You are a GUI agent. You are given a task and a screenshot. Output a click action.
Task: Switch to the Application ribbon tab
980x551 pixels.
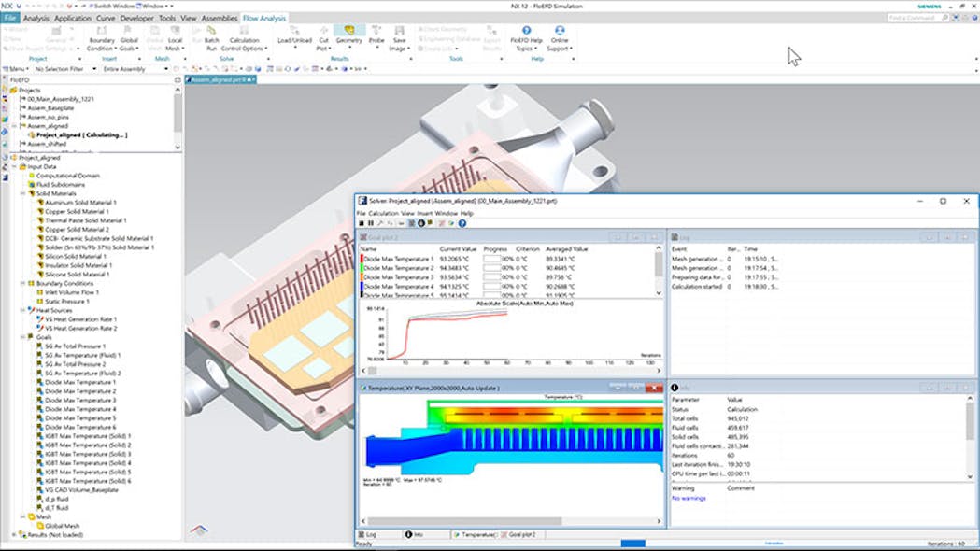(x=73, y=18)
